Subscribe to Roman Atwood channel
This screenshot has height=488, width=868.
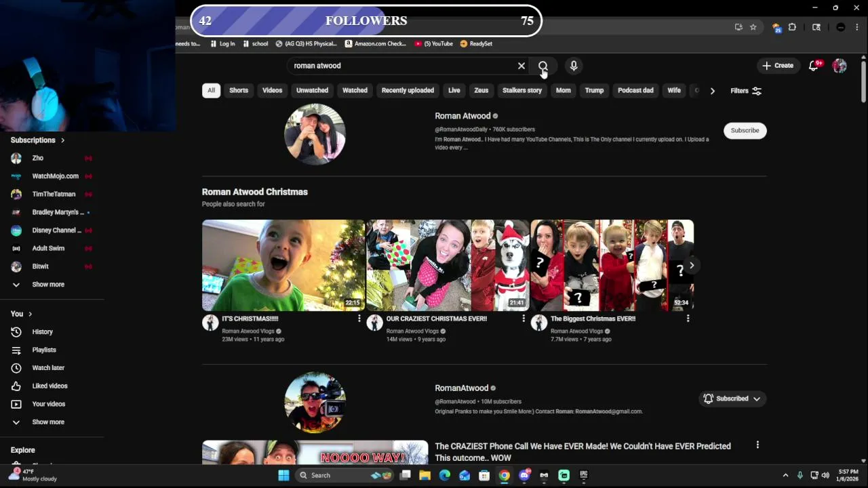coord(745,130)
